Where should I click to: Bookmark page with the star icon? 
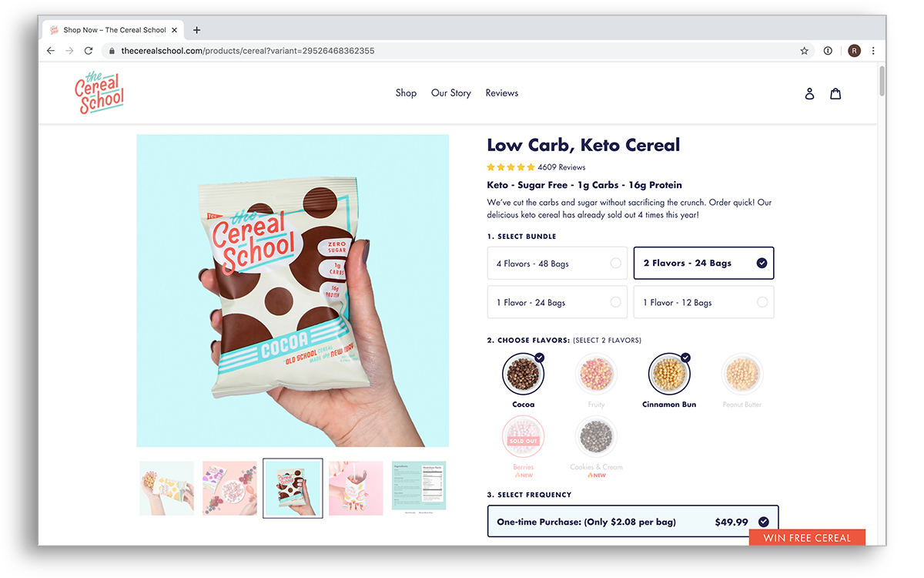(804, 51)
